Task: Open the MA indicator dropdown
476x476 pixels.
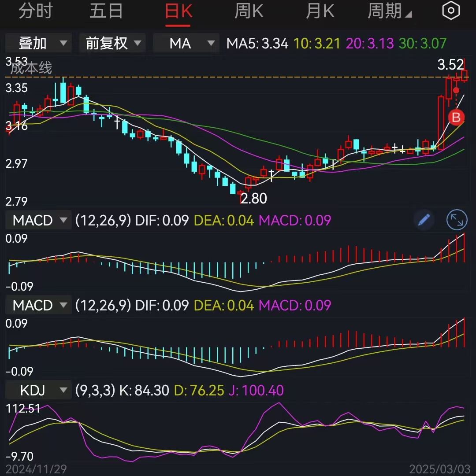Action: point(186,43)
